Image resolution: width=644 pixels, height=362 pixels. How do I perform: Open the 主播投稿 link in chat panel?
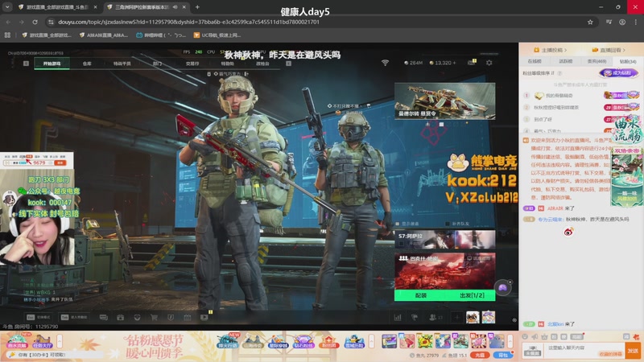[551, 50]
